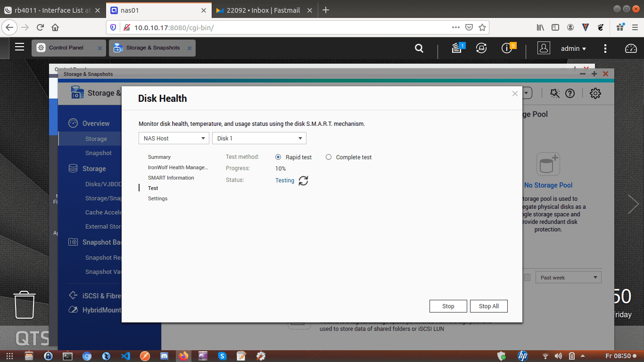
Task: Click the Stop button
Action: [448, 306]
